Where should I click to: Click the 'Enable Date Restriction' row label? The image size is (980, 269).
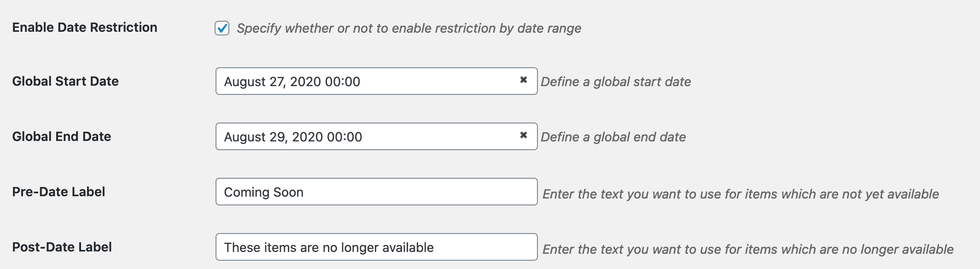click(x=85, y=27)
